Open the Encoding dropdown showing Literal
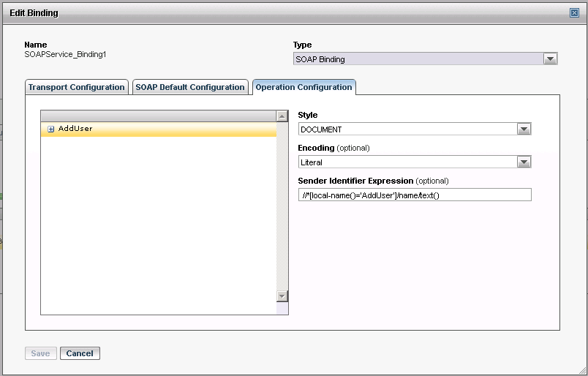 (x=524, y=162)
